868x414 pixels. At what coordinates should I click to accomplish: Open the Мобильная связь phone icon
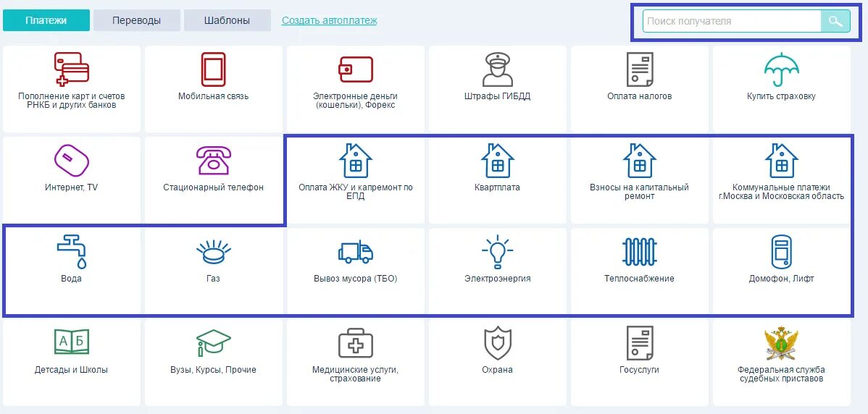(213, 69)
